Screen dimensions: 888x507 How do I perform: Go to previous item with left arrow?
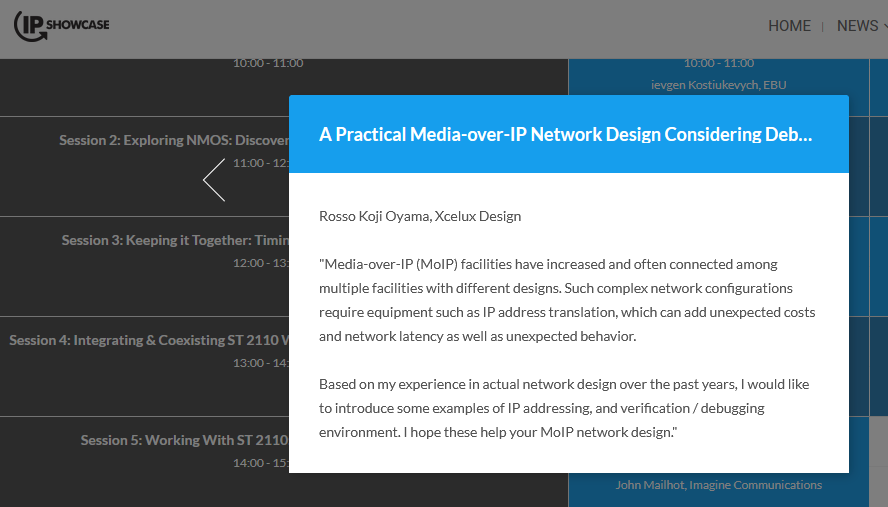[214, 180]
